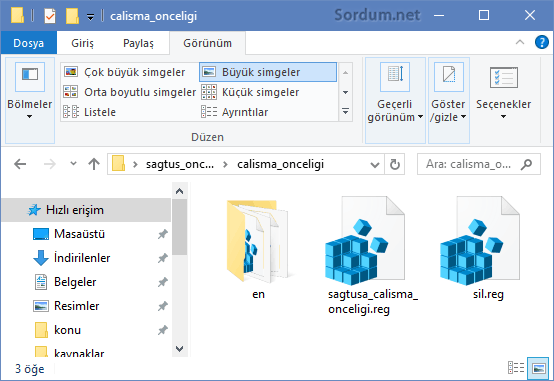The height and width of the screenshot is (381, 554).
Task: Click pin icon next to Belgeler
Action: pyautogui.click(x=163, y=282)
